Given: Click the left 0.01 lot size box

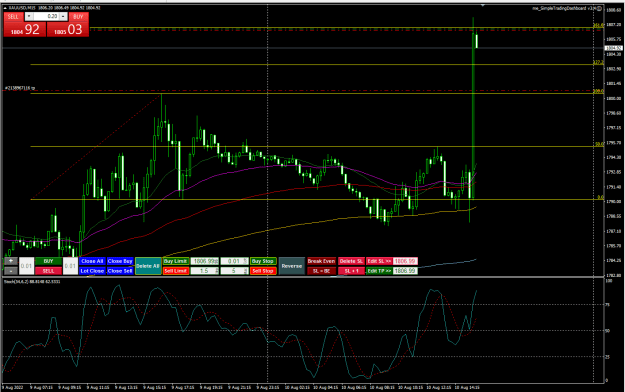Looking at the screenshot, I should pos(26,266).
